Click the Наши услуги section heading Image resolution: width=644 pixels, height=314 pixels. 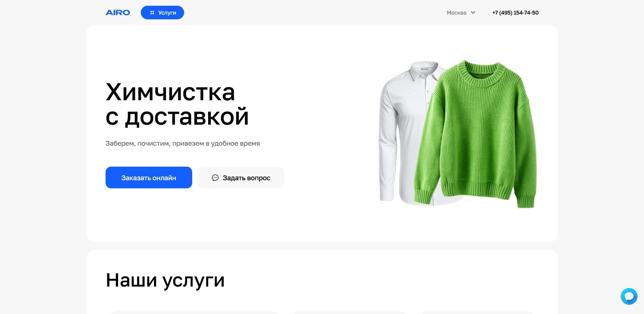pos(165,280)
